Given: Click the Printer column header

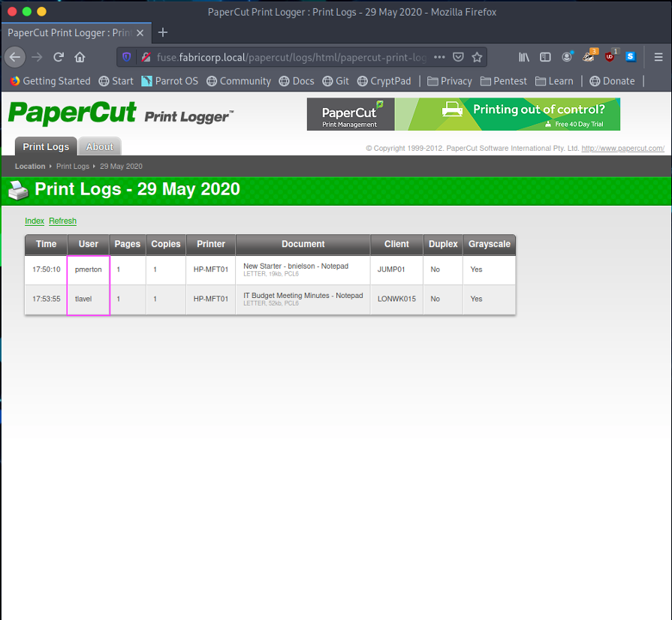Looking at the screenshot, I should [211, 244].
